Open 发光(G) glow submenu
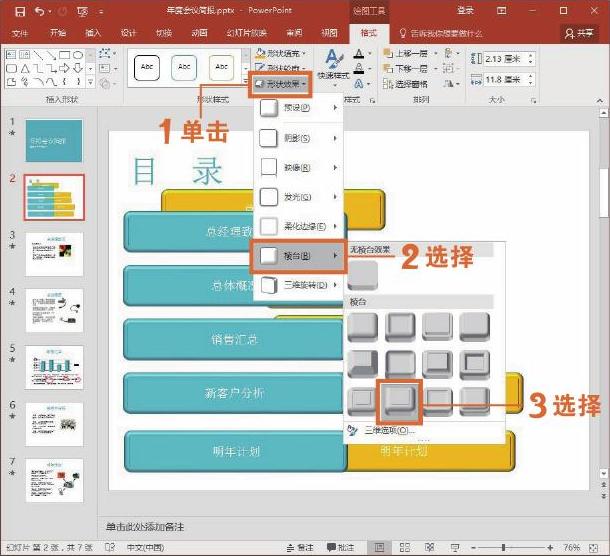The image size is (610, 556). [x=298, y=197]
